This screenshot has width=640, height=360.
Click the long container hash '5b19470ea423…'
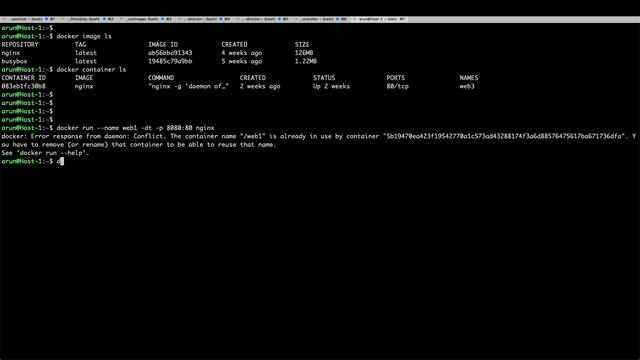point(504,136)
